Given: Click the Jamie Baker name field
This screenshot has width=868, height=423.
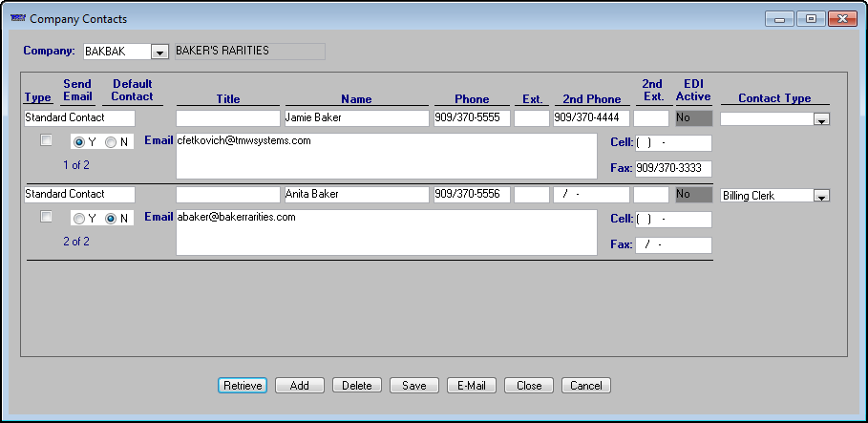Looking at the screenshot, I should pos(356,118).
